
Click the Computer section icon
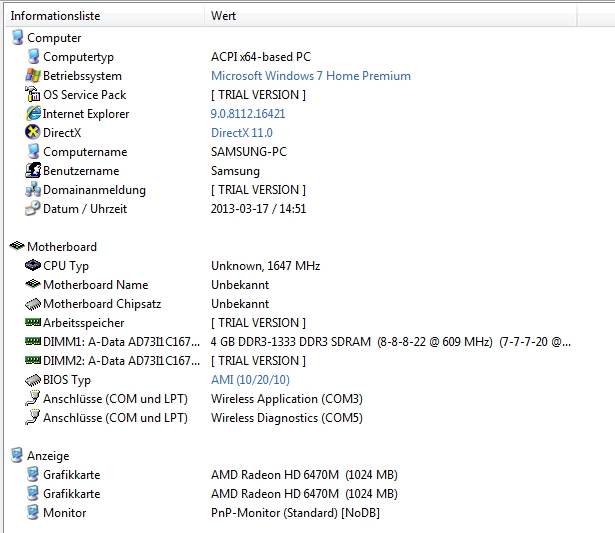click(x=17, y=38)
